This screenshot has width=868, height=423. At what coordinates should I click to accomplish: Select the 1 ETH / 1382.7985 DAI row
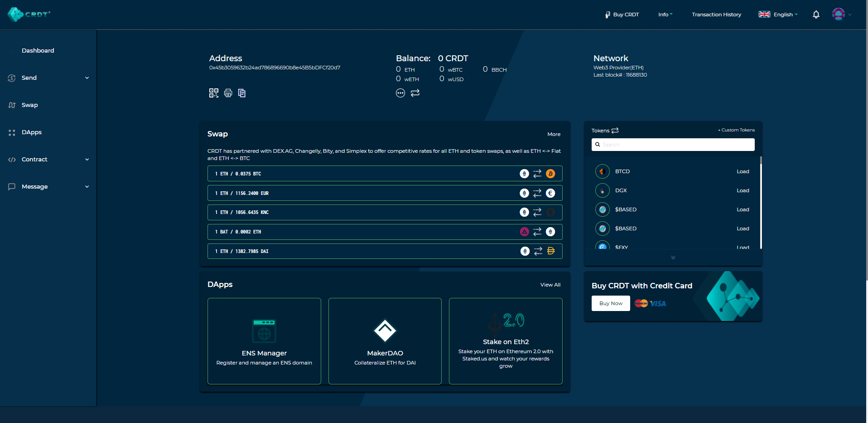(385, 251)
